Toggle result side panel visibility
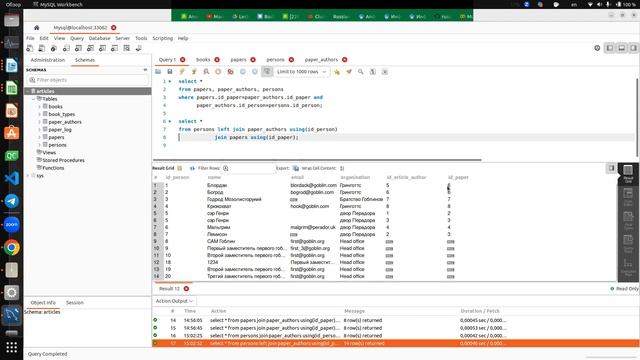640x360 pixels. coord(611,168)
